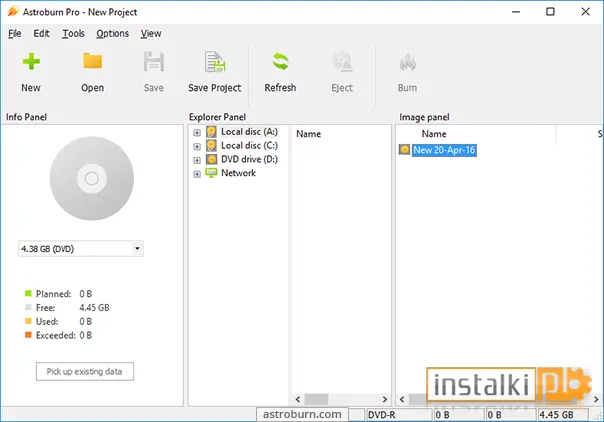
Task: Click the Info Panel heading
Action: tap(26, 117)
